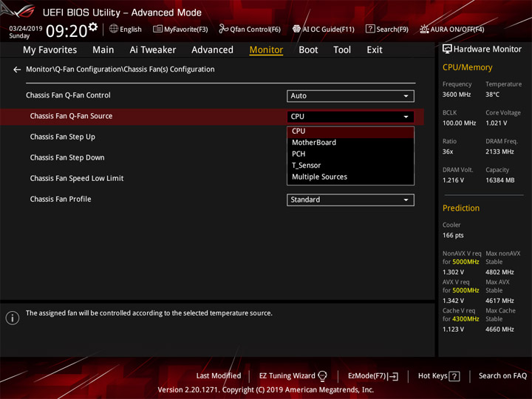This screenshot has width=532, height=399.
Task: Click the Prediction section heading
Action: 461,208
